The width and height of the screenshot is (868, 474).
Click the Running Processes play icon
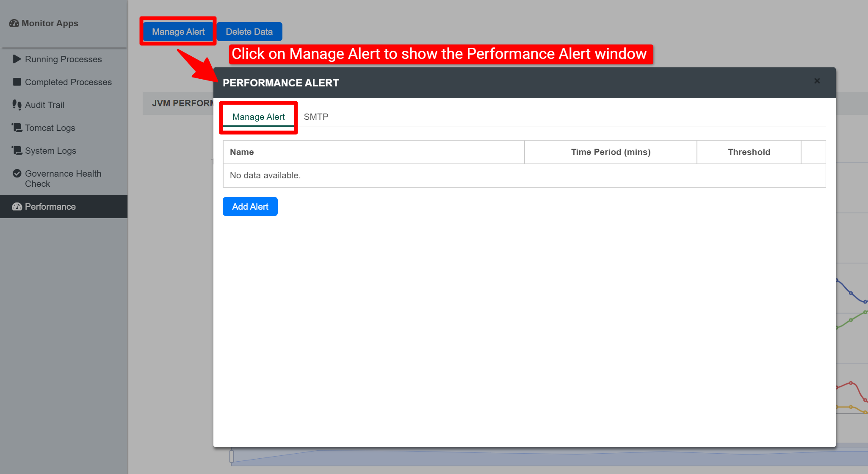coord(17,59)
